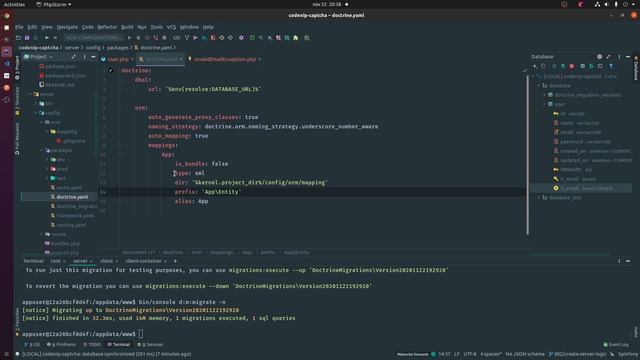Click the Save All icon in toolbar
The image size is (640, 360).
[x=27, y=38]
